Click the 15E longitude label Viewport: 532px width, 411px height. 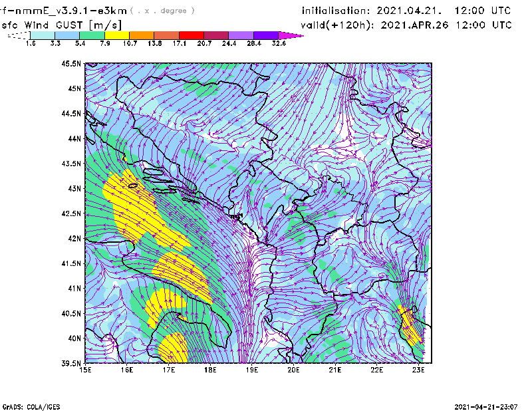[x=85, y=370]
